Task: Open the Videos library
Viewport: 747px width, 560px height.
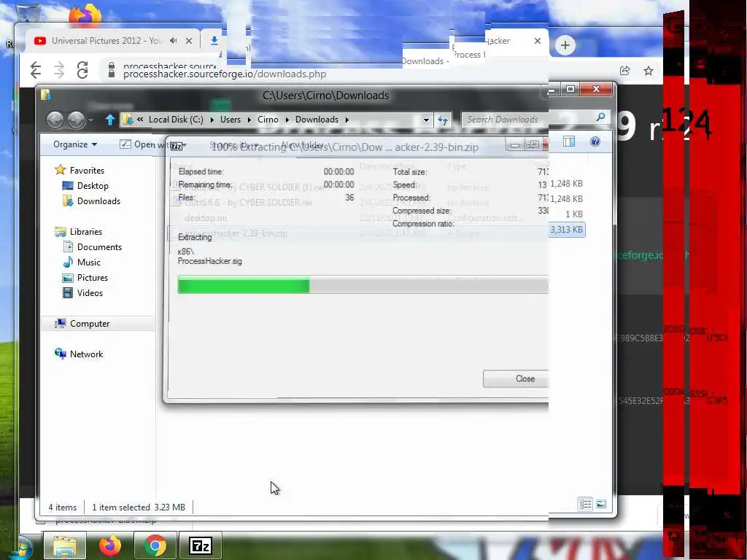Action: click(90, 292)
